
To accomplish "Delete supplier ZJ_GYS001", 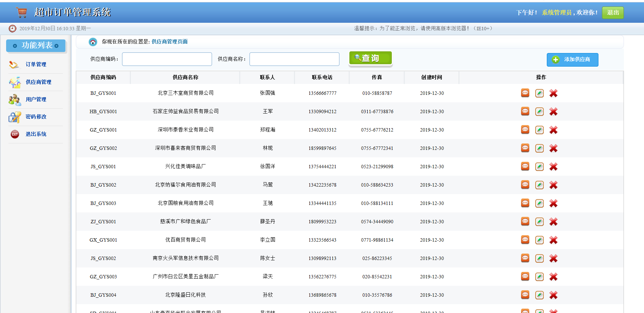I will [x=554, y=222].
